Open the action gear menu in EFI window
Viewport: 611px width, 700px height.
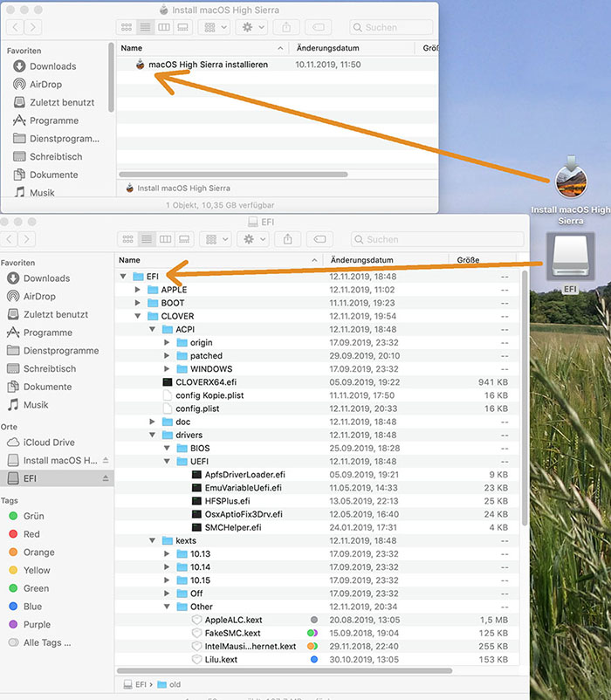(x=254, y=239)
